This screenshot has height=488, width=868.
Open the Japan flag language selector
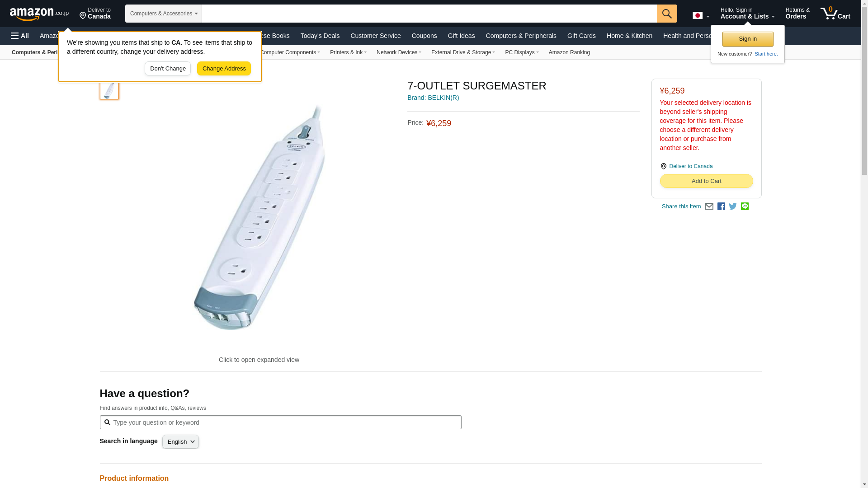pos(701,15)
